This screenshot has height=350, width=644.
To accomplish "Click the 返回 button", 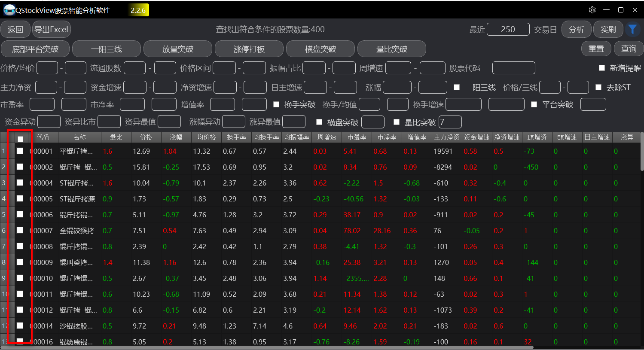I will pyautogui.click(x=15, y=29).
